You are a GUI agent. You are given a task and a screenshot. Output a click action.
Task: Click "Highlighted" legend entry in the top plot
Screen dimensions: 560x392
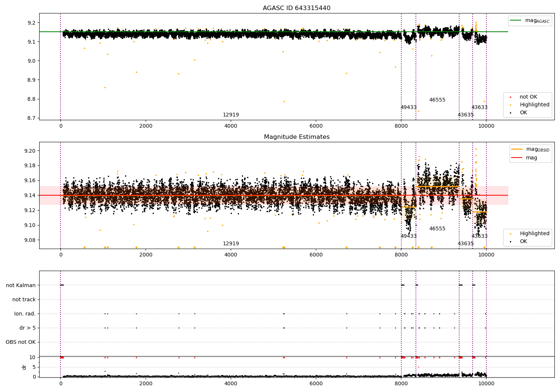[x=530, y=105]
